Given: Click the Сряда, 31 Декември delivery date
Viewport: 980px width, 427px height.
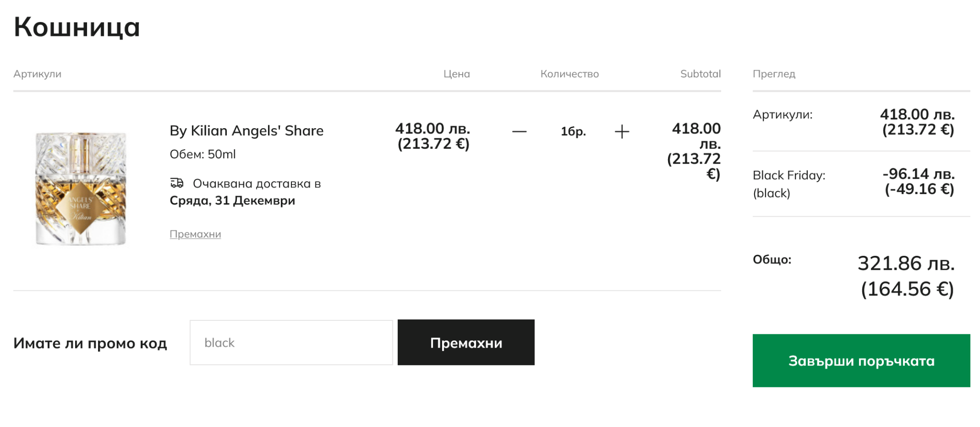Looking at the screenshot, I should point(232,201).
